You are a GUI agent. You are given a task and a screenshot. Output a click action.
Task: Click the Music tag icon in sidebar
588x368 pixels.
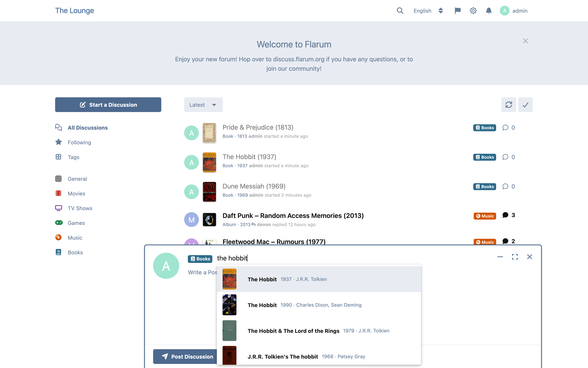(58, 237)
